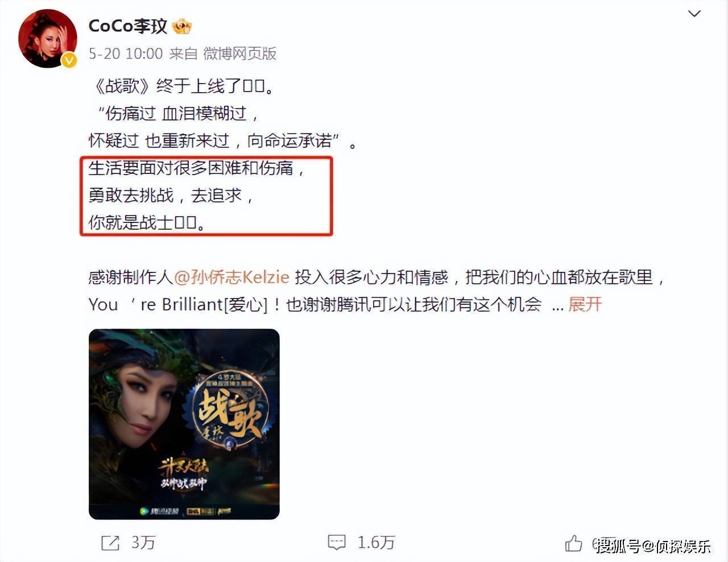728x562 pixels.
Task: Open the comments bubble icon
Action: (337, 543)
